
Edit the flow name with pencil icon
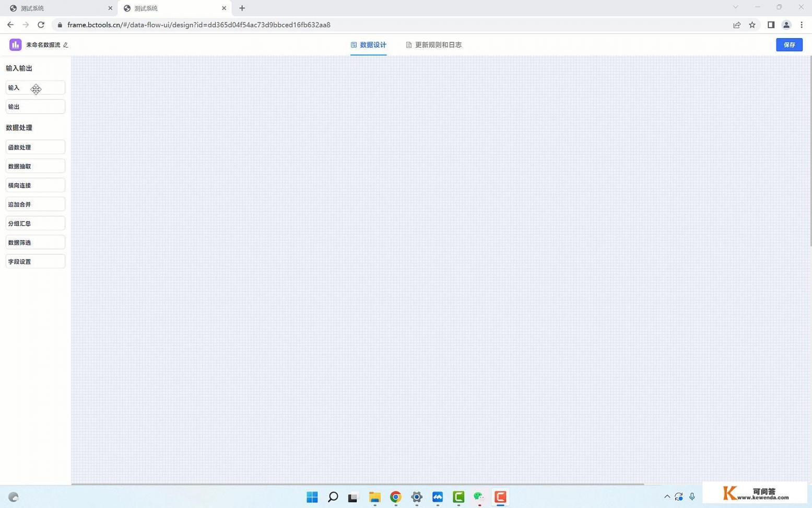[66, 45]
